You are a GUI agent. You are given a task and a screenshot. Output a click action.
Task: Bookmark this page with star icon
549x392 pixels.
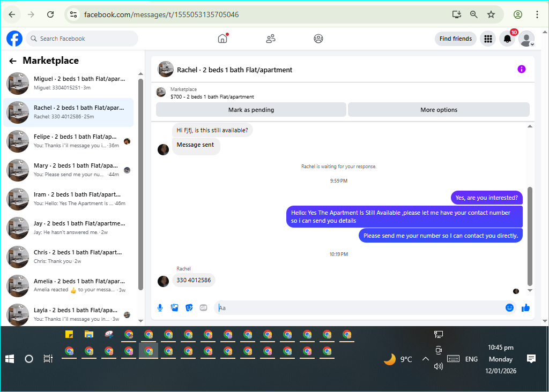(491, 14)
